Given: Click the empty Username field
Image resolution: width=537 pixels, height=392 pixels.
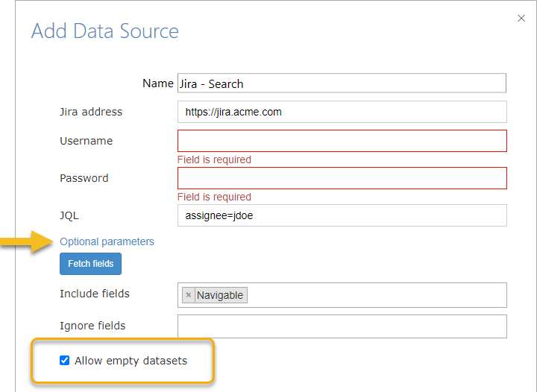Looking at the screenshot, I should (x=342, y=141).
